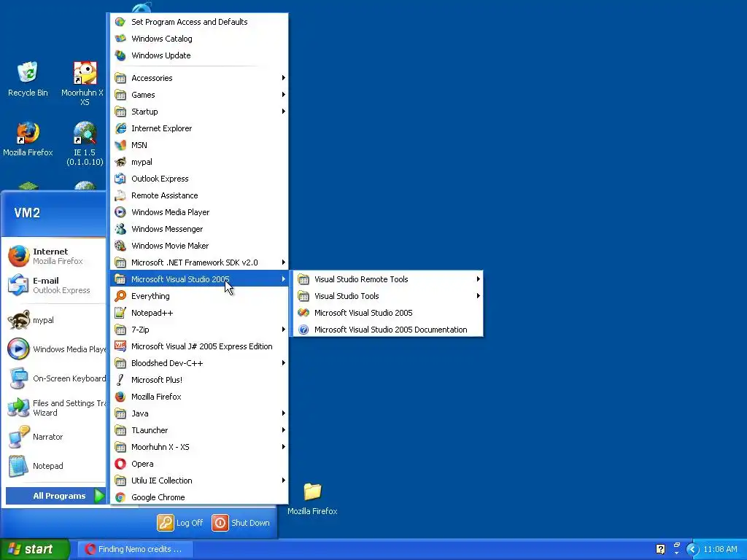Screen dimensions: 747x560
Task: Expand the Moorhuhn X - XS submenu arrow
Action: tap(284, 447)
